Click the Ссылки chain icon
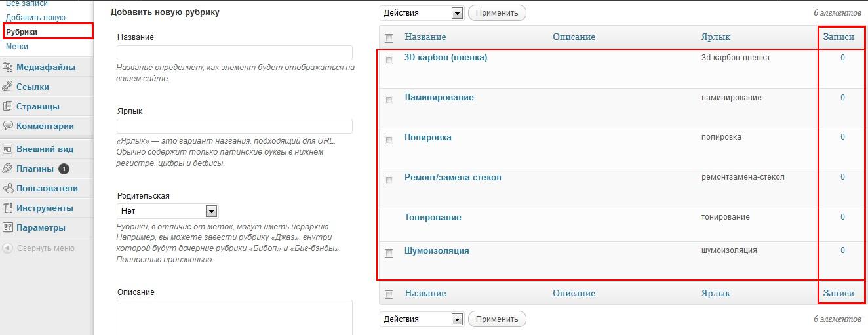Screen dimensions: 868x335 (8, 87)
